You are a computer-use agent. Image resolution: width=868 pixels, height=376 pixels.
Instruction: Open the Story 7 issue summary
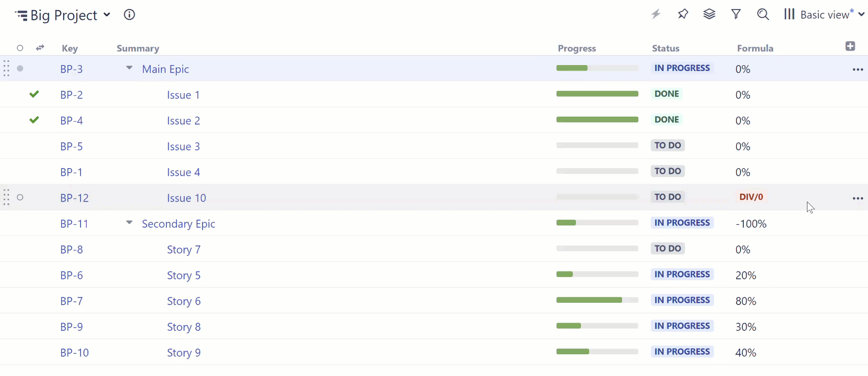click(x=184, y=249)
